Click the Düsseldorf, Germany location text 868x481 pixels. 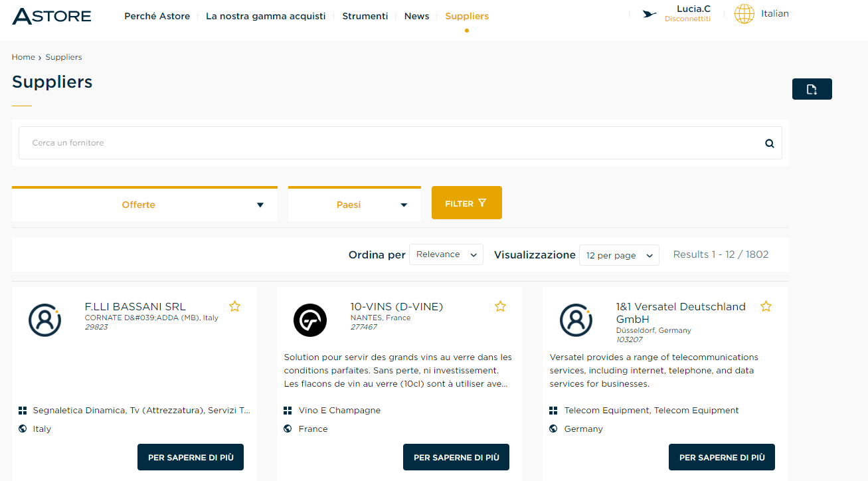coord(653,330)
